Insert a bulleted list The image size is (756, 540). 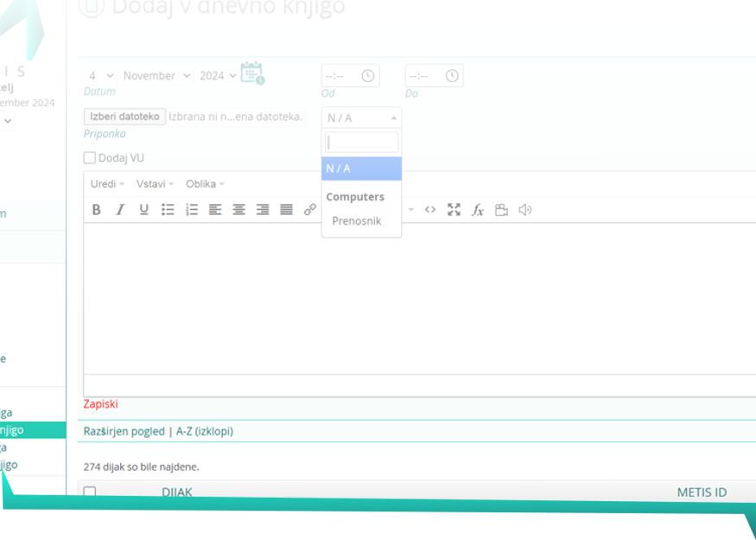(x=168, y=210)
